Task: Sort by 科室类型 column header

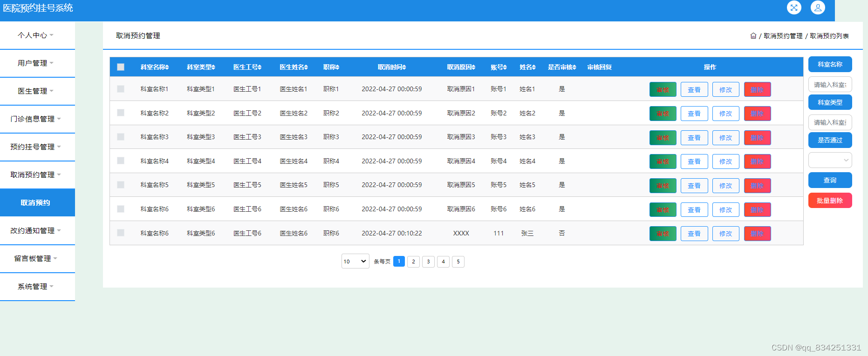Action: pos(201,67)
